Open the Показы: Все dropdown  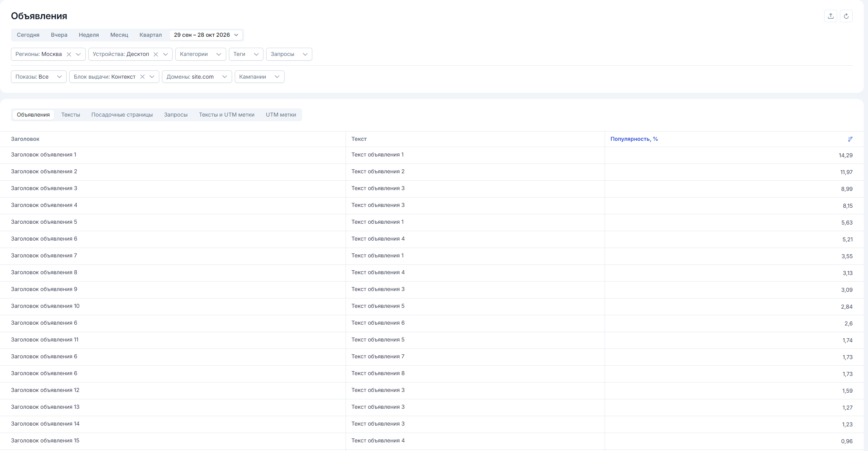tap(39, 77)
